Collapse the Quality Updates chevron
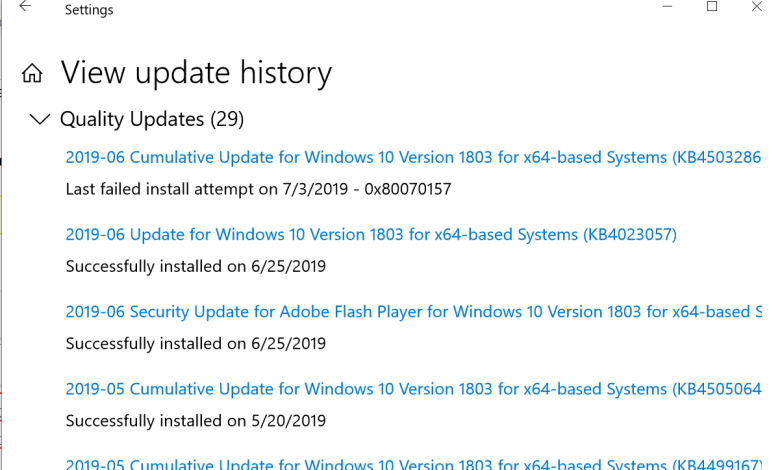Screen dimensions: 780x470 pos(40,120)
